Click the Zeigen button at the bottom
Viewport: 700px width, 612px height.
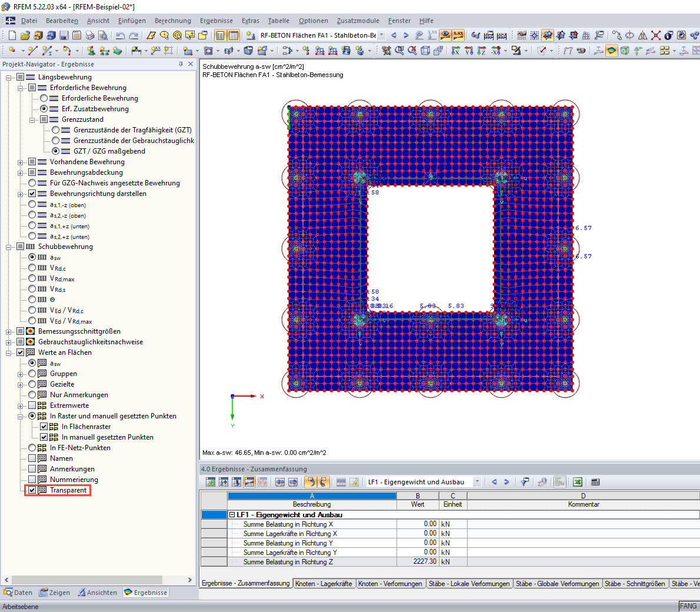54,593
